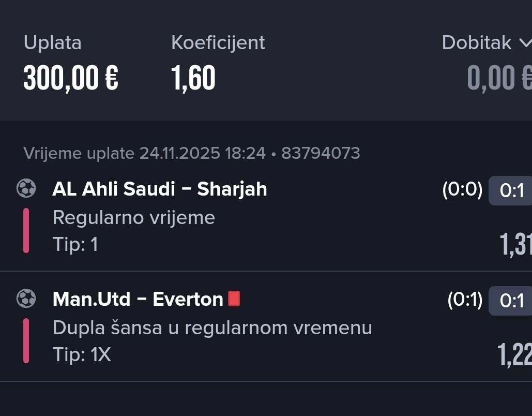The width and height of the screenshot is (532, 416).
Task: Click the 0:1 score badge for AL Ahli match
Action: 511,191
